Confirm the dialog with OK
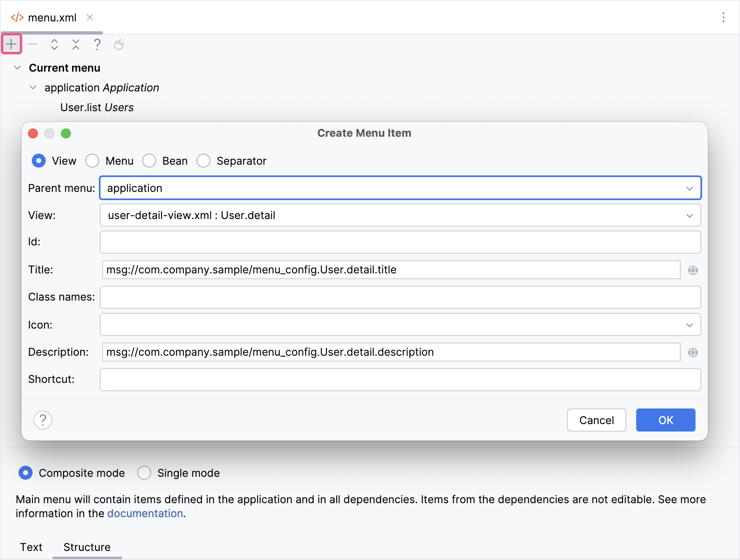The height and width of the screenshot is (560, 740). 665,420
